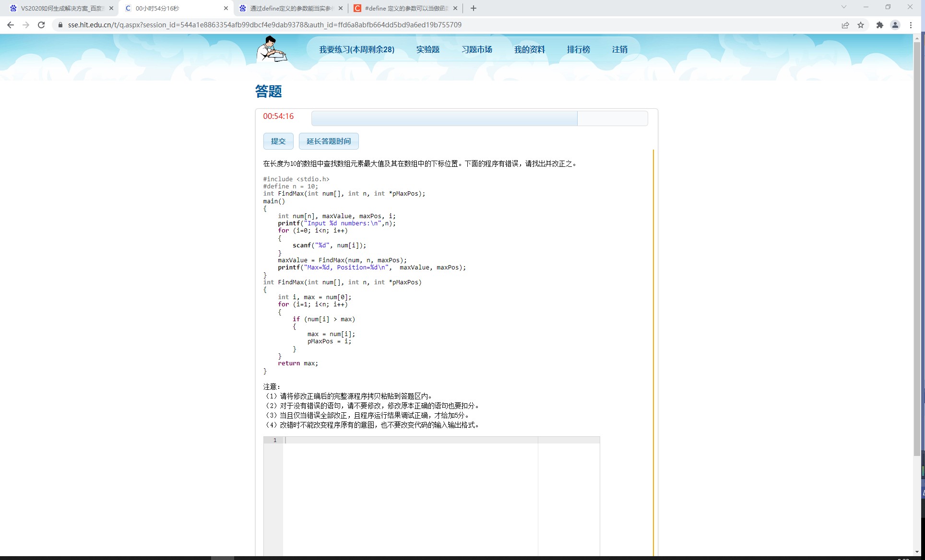Screen dimensions: 925x560
Task: Click the user profile avatar icon
Action: [895, 25]
